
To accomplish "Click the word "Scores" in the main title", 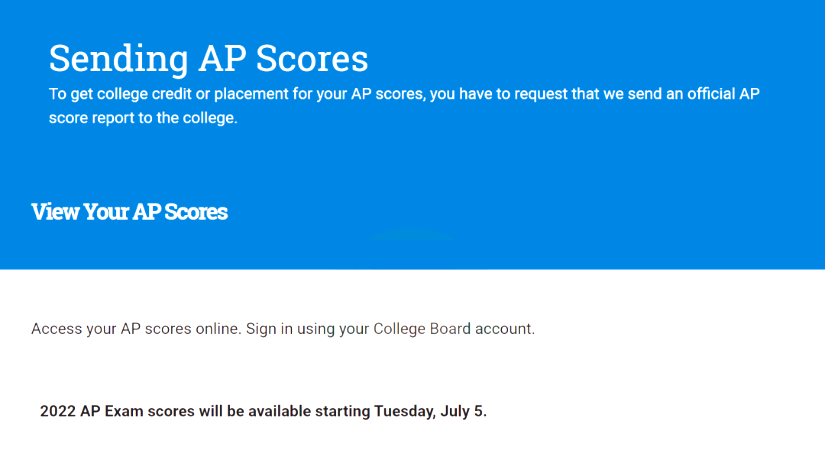I will (x=312, y=58).
